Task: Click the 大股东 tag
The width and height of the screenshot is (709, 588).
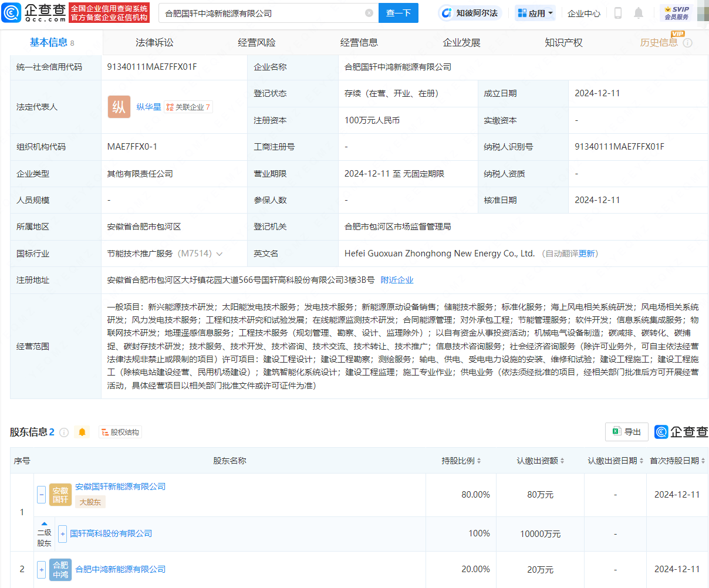Action: [90, 502]
